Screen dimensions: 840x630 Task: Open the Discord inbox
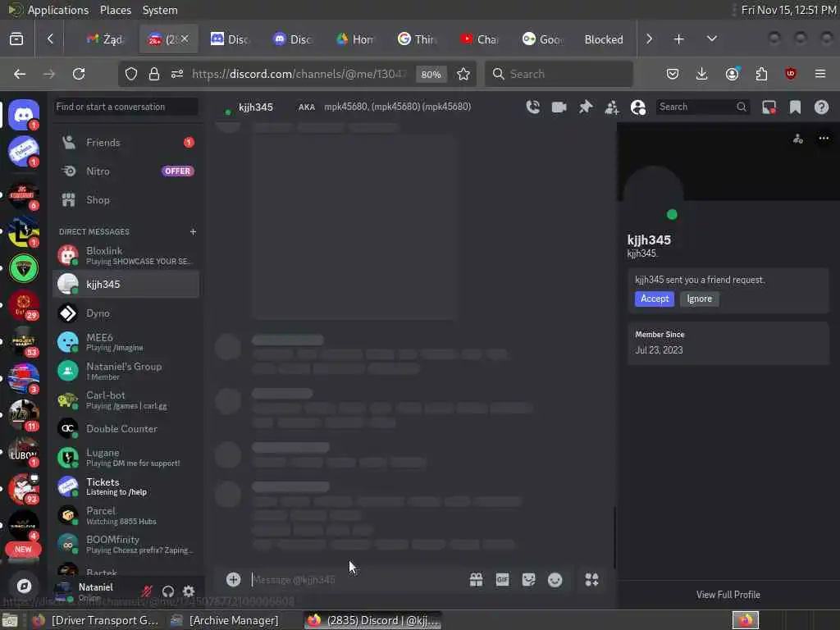(769, 107)
